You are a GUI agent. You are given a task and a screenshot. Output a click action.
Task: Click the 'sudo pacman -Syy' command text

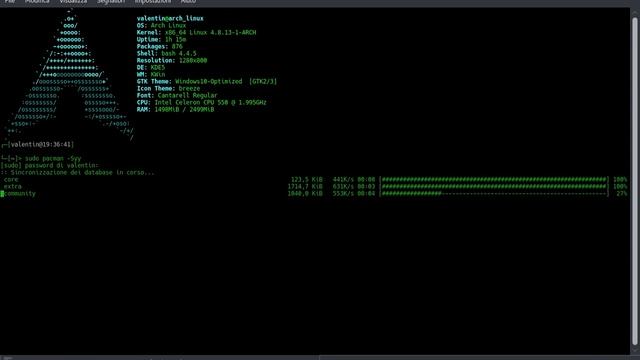[53, 158]
